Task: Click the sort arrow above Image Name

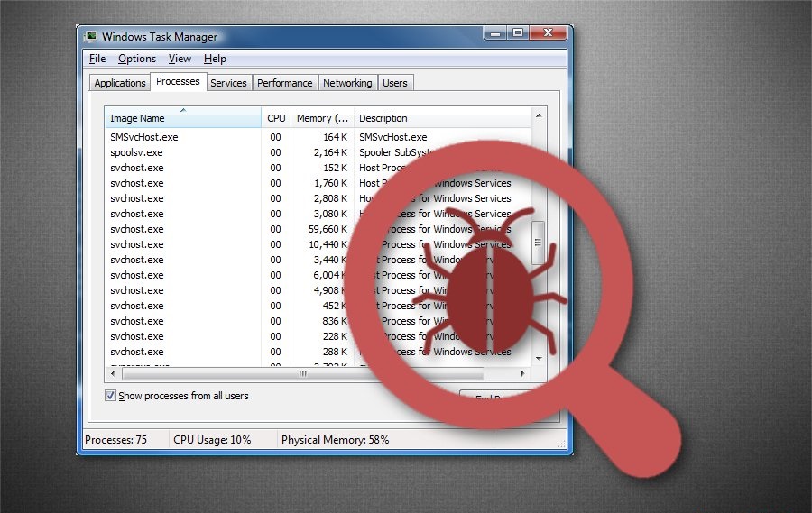Action: 183,111
